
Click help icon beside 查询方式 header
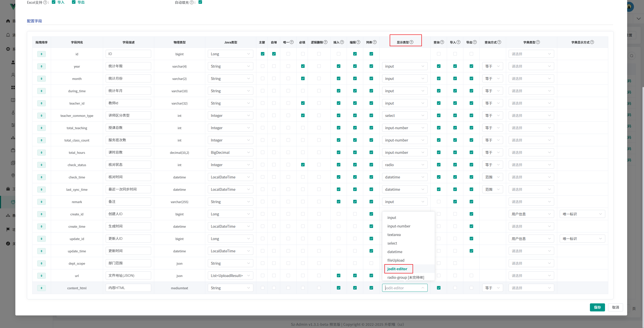(x=499, y=42)
